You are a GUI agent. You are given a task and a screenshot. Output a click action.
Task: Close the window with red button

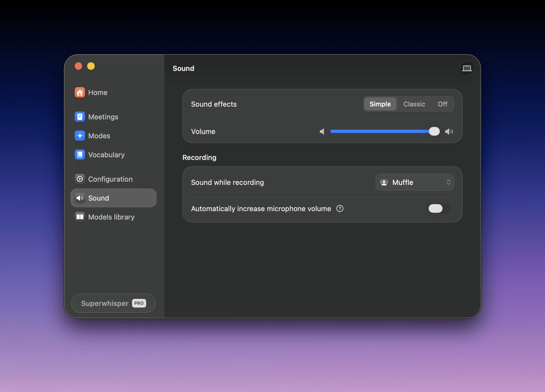click(x=78, y=66)
